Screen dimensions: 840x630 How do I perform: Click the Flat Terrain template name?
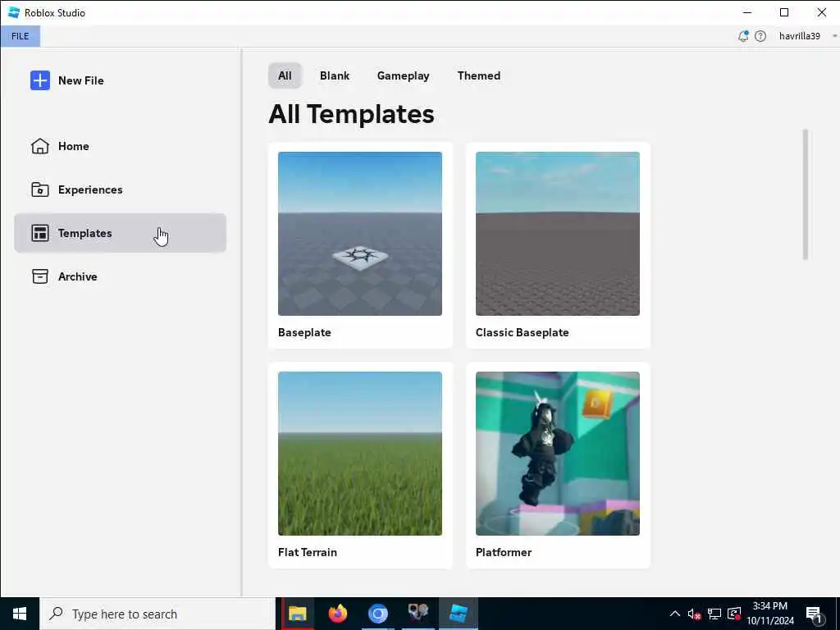[308, 552]
